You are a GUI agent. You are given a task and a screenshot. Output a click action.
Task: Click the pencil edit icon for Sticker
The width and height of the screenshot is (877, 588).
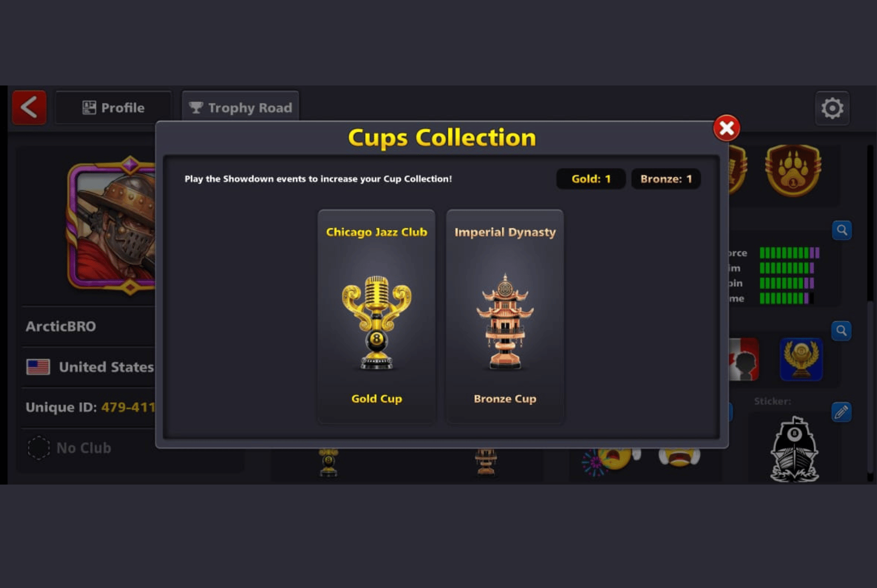pyautogui.click(x=841, y=412)
